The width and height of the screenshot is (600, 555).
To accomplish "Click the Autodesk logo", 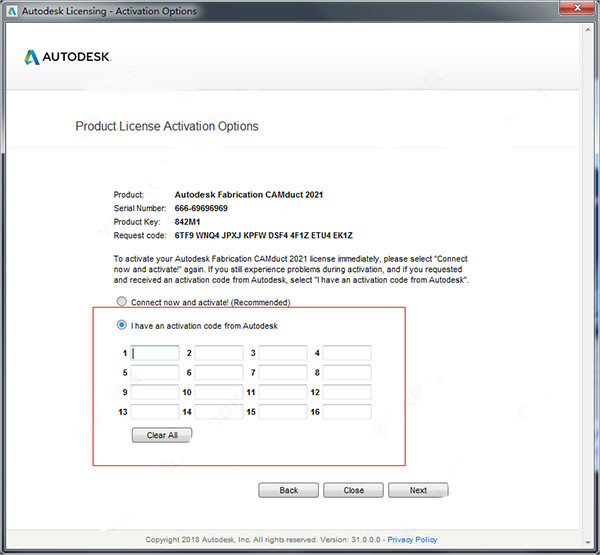I will [x=67, y=57].
